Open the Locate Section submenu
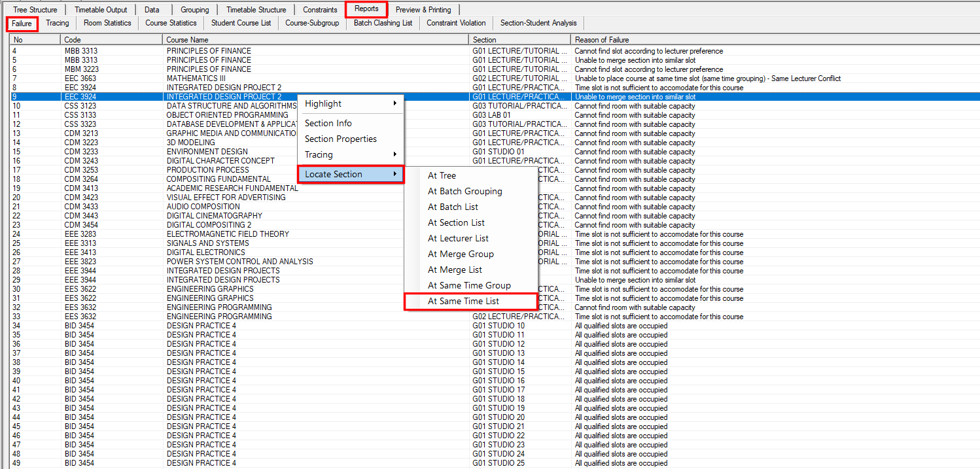This screenshot has height=469, width=980. click(x=351, y=174)
